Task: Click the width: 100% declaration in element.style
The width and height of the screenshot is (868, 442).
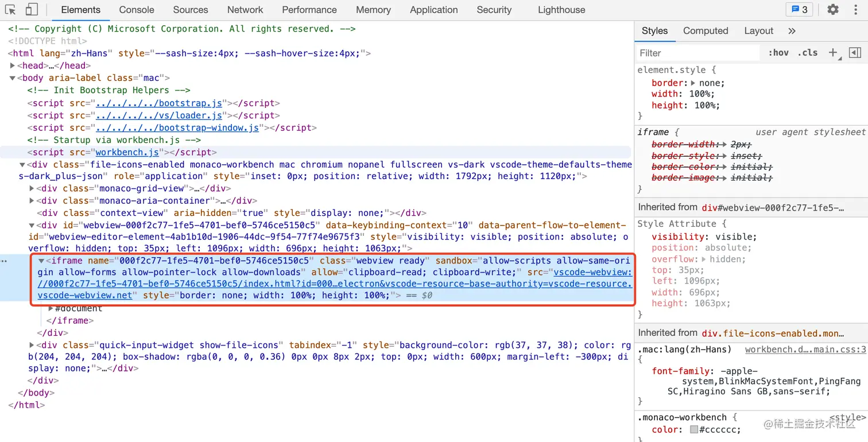Action: 683,94
